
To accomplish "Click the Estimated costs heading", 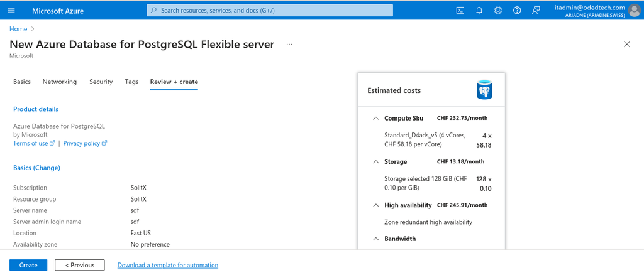I will tap(394, 90).
